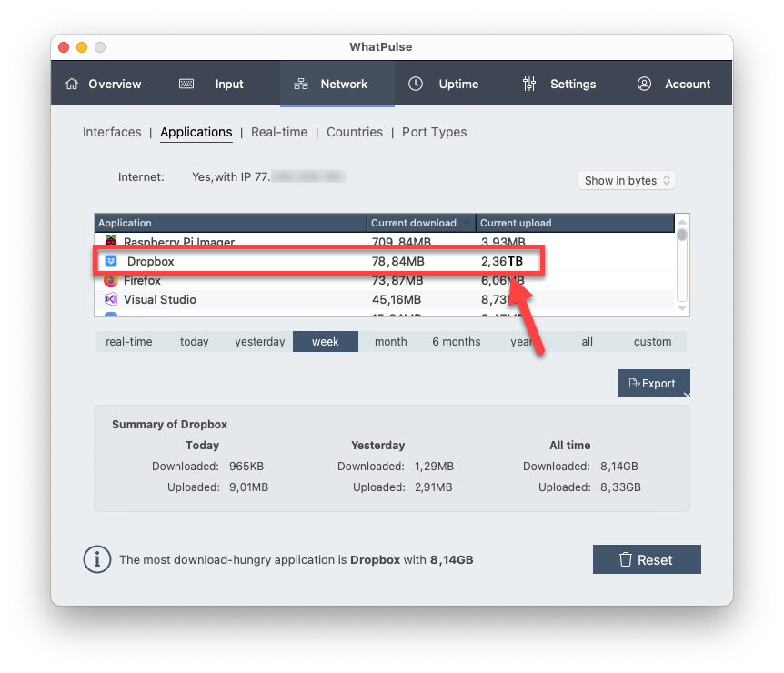Select the custom time range
This screenshot has height=673, width=784.
[652, 341]
